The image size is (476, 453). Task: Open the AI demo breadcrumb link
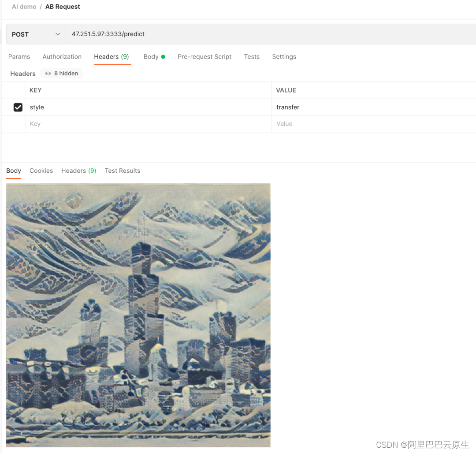click(24, 7)
